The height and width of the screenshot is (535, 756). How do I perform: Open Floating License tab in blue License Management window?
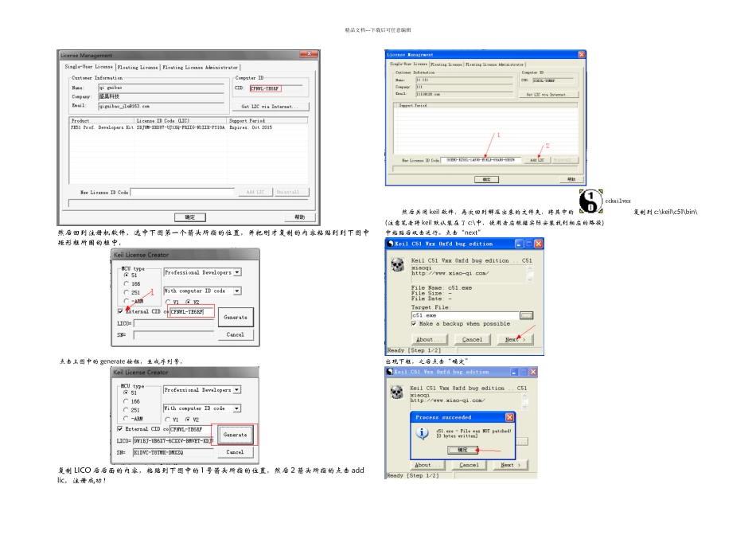(x=446, y=64)
